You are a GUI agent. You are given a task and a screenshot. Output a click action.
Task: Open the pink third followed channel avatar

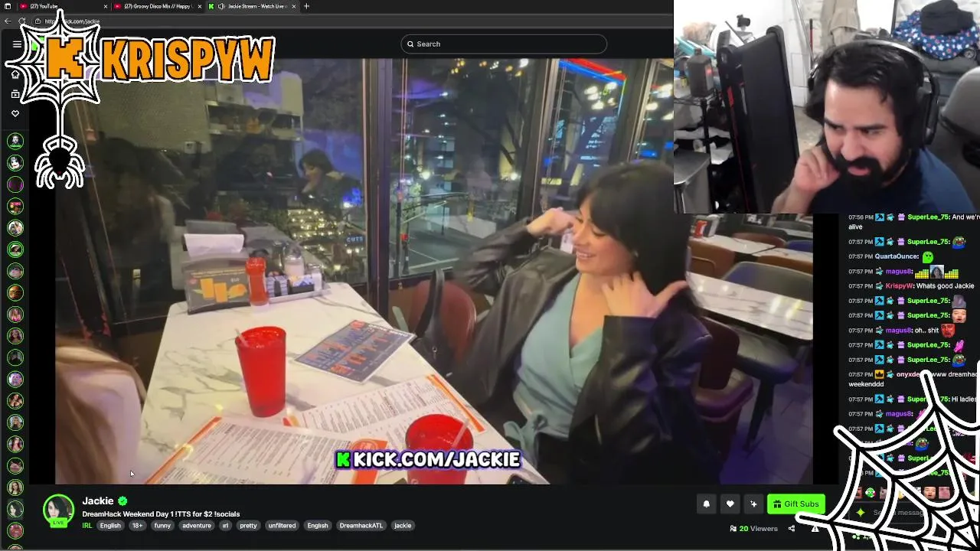click(x=15, y=184)
